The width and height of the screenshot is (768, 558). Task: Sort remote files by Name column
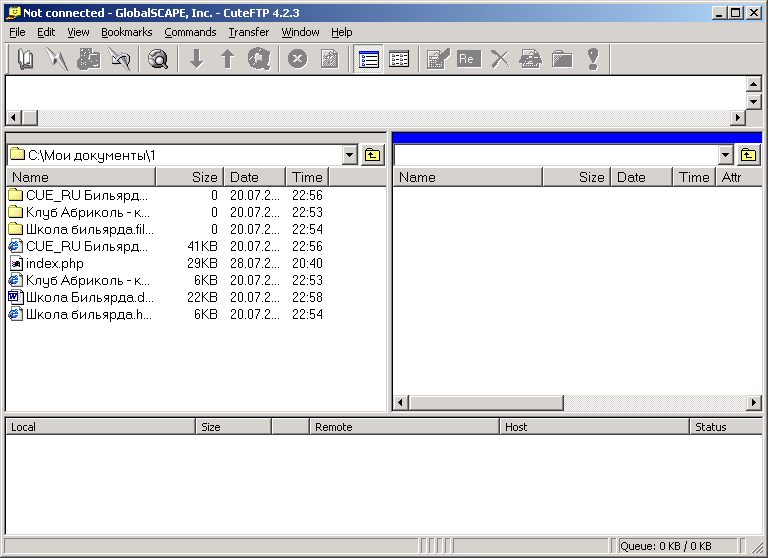[468, 177]
